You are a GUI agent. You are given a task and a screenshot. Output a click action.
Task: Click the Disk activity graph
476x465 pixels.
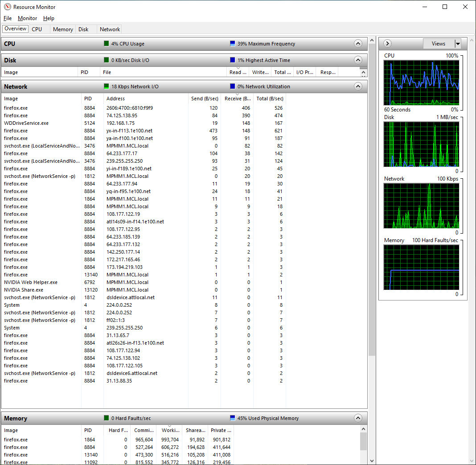coord(421,144)
